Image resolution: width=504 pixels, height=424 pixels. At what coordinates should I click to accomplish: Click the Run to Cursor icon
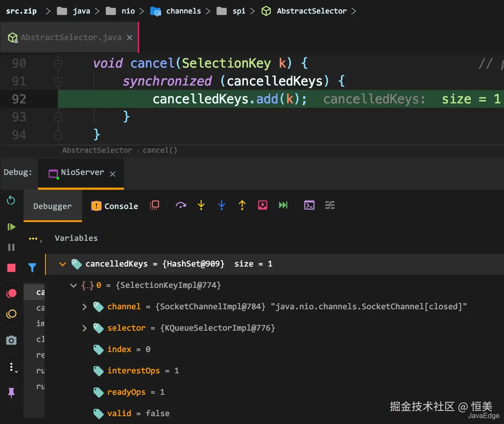coord(283,205)
